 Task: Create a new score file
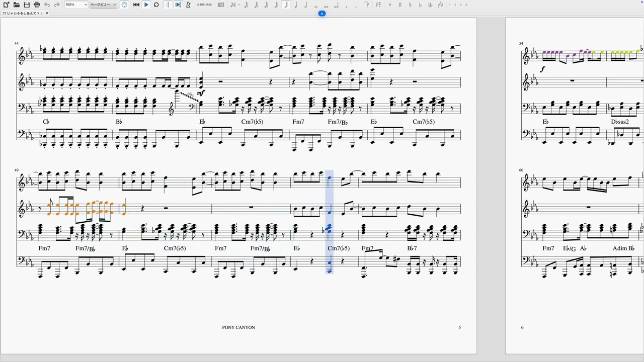tap(6, 5)
